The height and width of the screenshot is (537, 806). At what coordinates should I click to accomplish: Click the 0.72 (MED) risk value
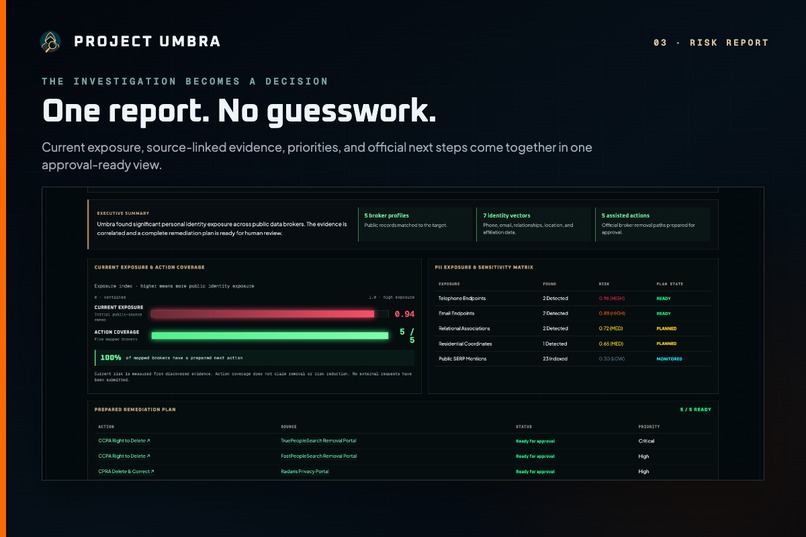(611, 328)
